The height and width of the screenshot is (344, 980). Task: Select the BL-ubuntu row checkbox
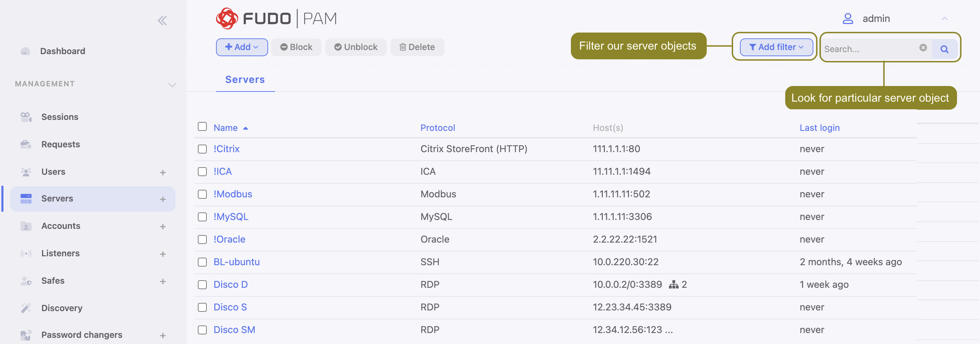click(x=202, y=262)
